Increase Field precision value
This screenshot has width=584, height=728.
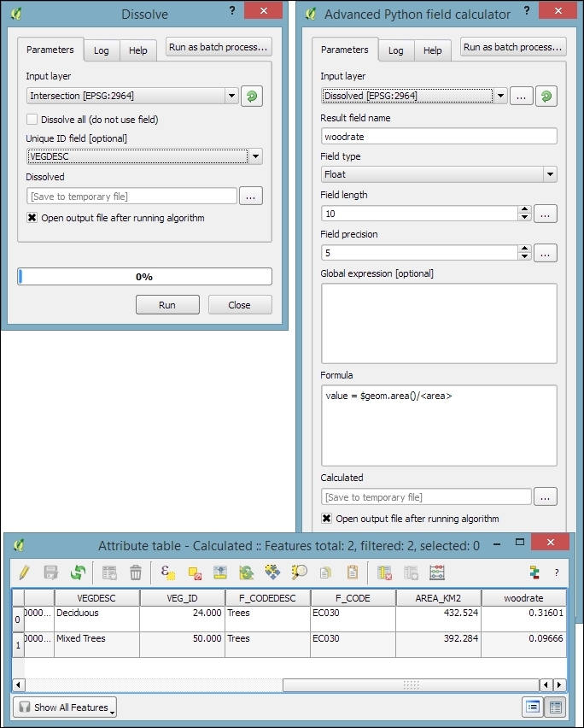(524, 249)
